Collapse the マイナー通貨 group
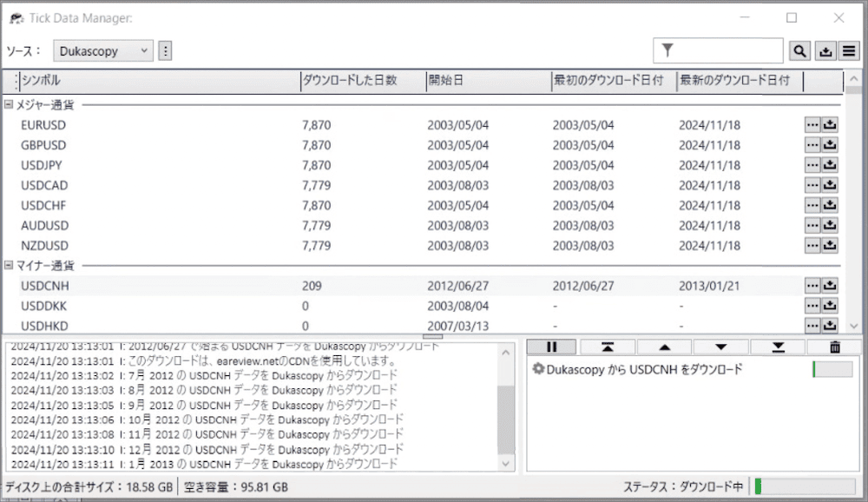 (x=9, y=266)
